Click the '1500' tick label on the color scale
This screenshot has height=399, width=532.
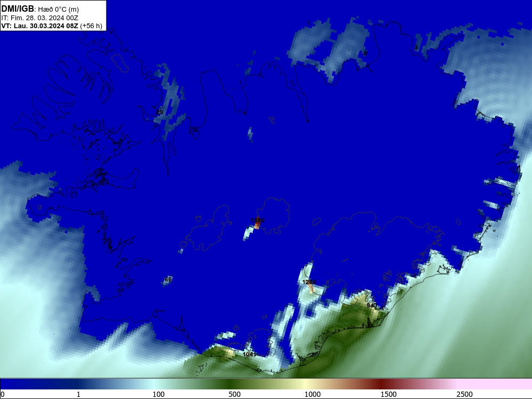[388, 394]
